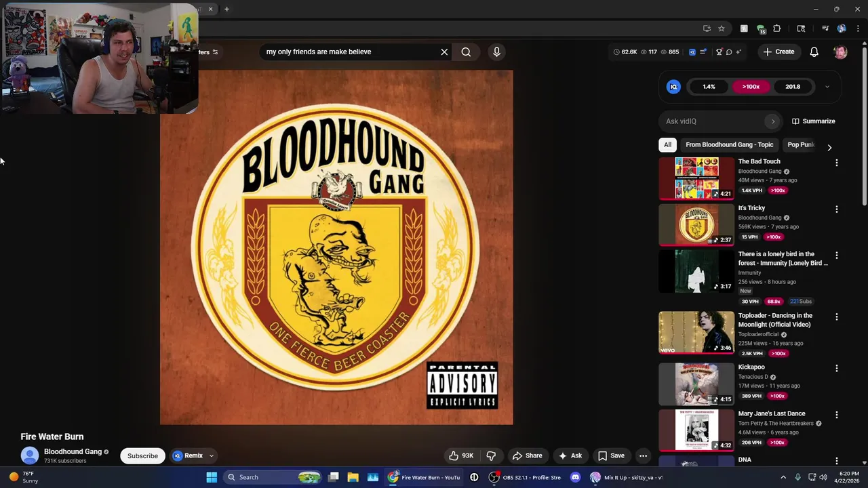Screen dimensions: 868x488
Task: Open Chrome extensions puzzle icon
Action: click(x=777, y=28)
